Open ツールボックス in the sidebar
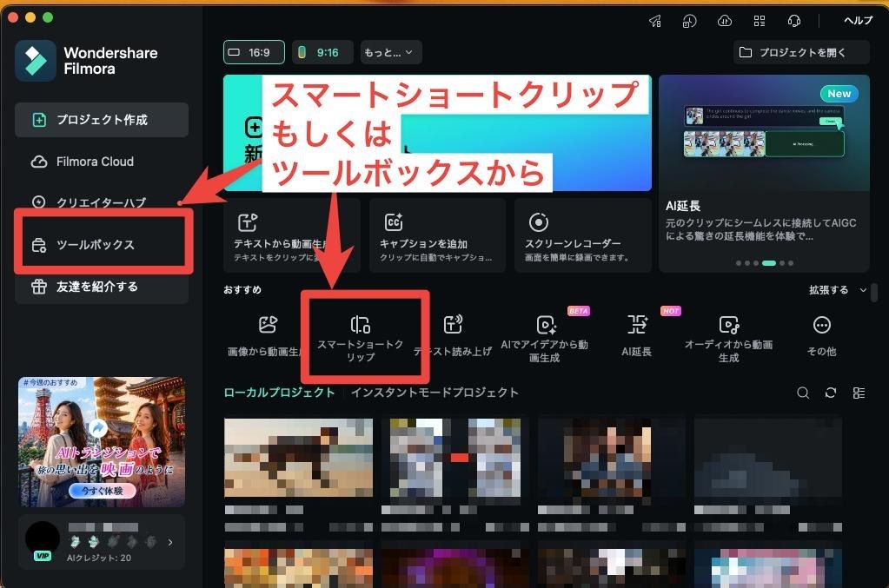 pos(103,245)
